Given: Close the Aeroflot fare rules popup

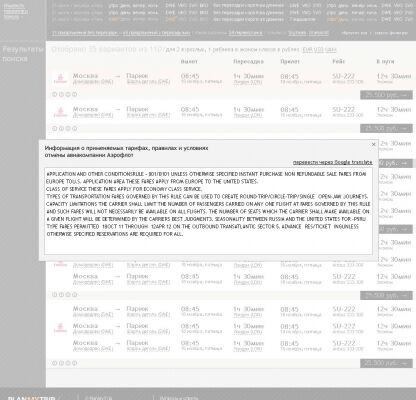Looking at the screenshot, I should (374, 144).
